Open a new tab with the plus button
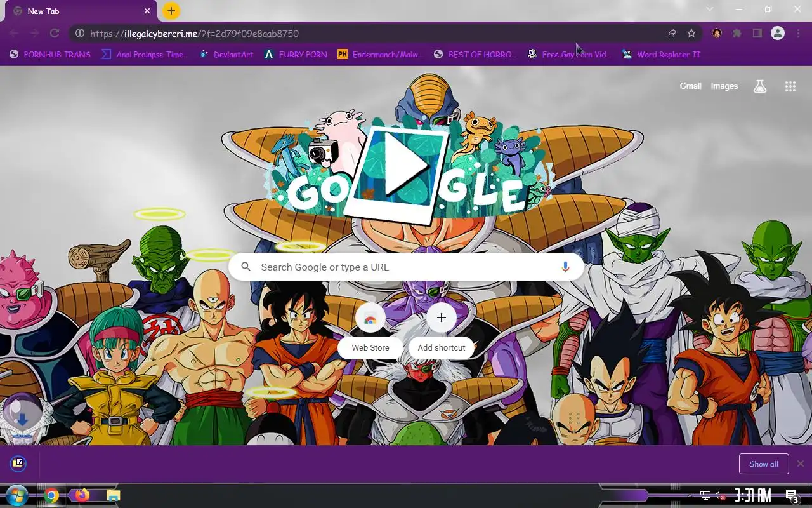Screen dimensions: 812x508 coord(171,11)
